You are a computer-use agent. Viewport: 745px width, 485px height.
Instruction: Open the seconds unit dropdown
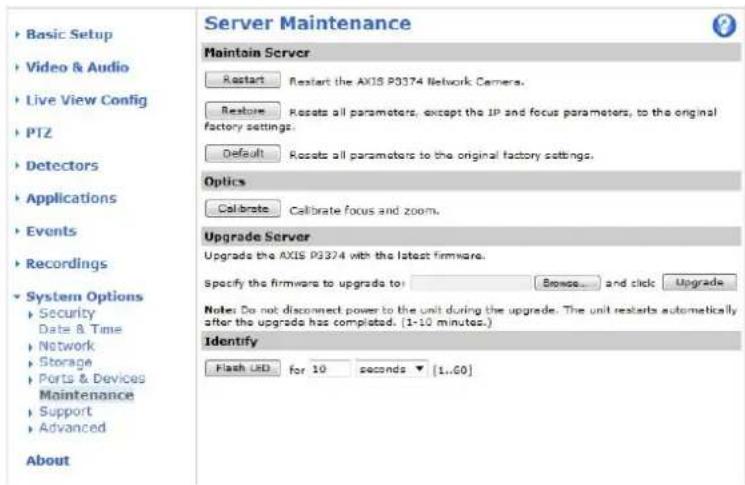(x=392, y=369)
